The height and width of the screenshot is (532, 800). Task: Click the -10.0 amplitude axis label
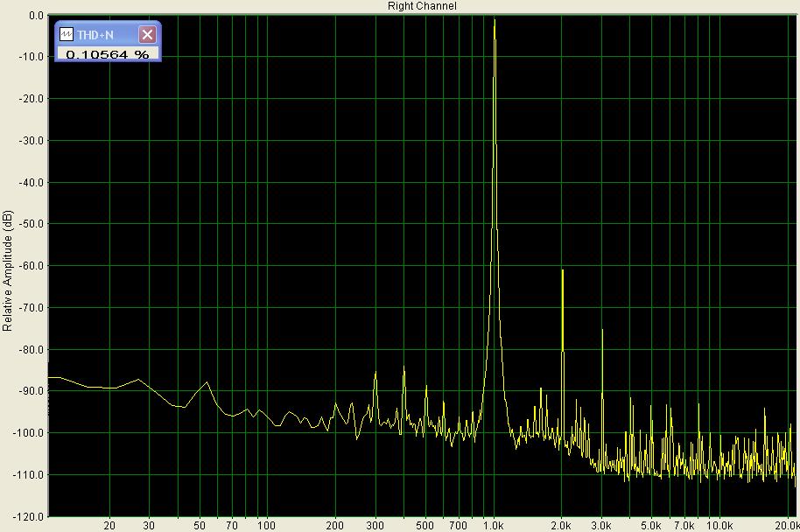32,57
